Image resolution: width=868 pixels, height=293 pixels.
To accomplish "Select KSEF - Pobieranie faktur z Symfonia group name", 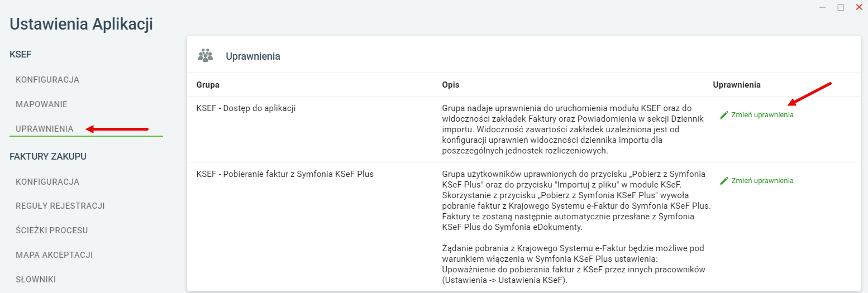I will (285, 174).
